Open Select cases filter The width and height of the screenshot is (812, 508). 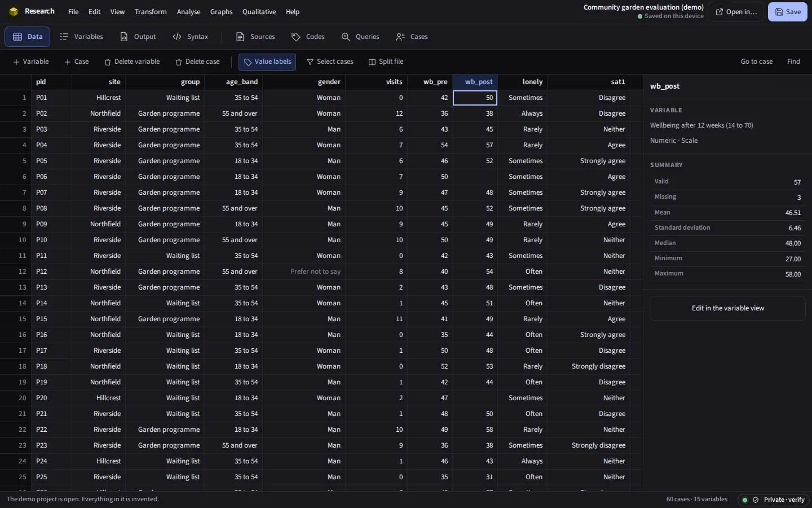pyautogui.click(x=330, y=62)
